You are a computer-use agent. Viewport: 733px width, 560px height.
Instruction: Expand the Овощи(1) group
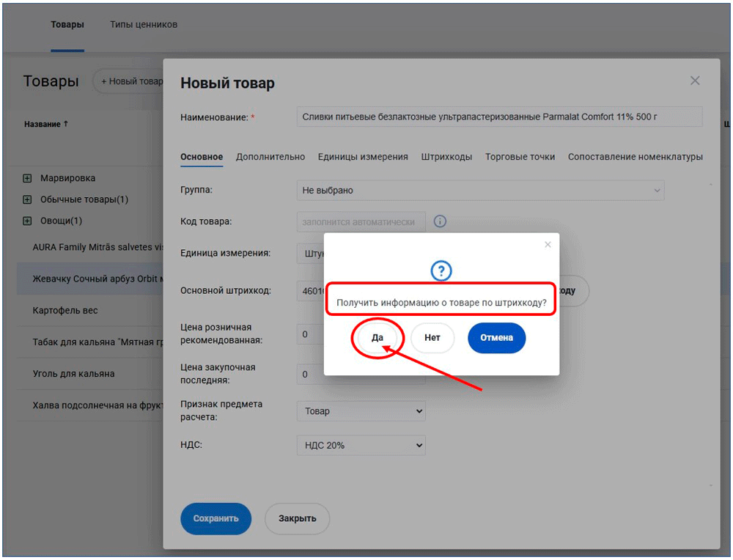tap(28, 221)
